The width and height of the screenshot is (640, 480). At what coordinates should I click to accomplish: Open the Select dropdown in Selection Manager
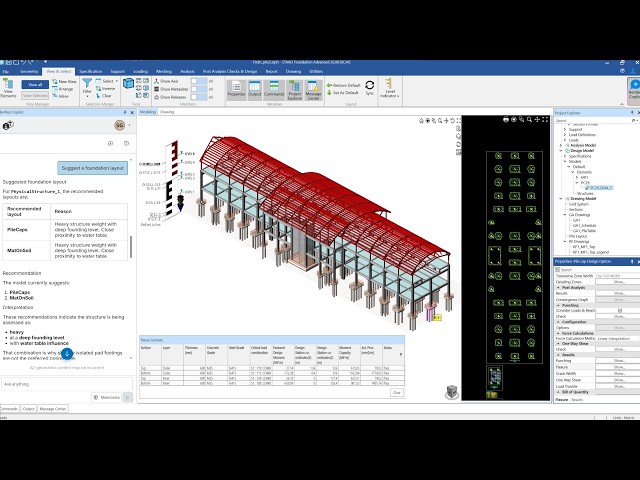pyautogui.click(x=107, y=81)
